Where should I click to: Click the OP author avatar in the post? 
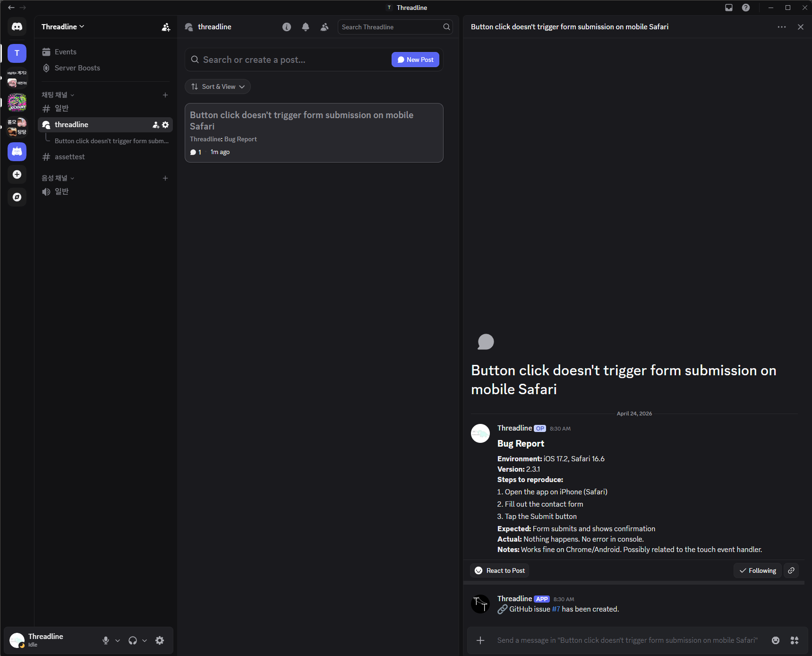pyautogui.click(x=480, y=433)
